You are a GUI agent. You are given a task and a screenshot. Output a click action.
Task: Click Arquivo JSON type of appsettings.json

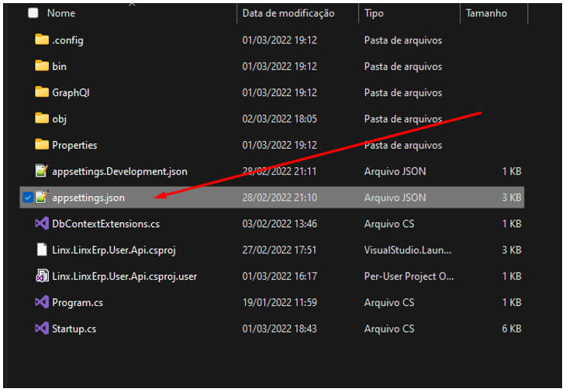(x=395, y=198)
